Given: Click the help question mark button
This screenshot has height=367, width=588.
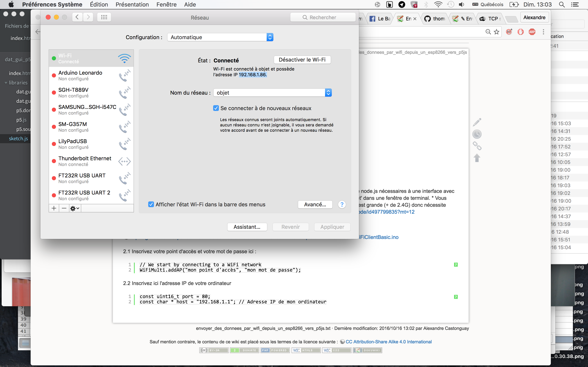Looking at the screenshot, I should (342, 205).
